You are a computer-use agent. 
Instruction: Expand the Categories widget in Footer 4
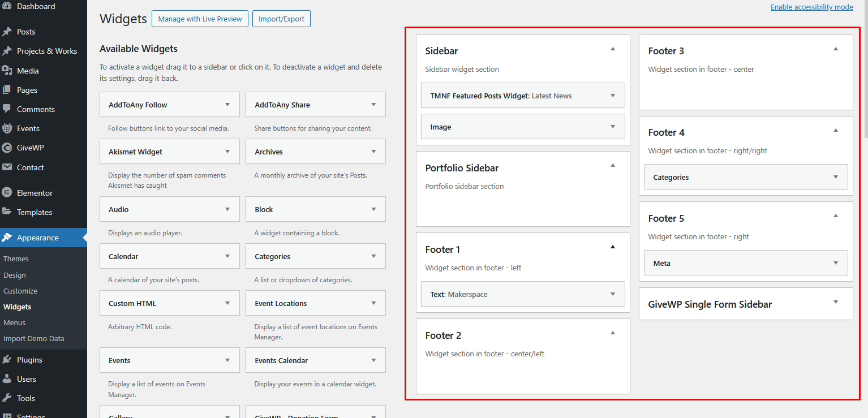tap(835, 177)
